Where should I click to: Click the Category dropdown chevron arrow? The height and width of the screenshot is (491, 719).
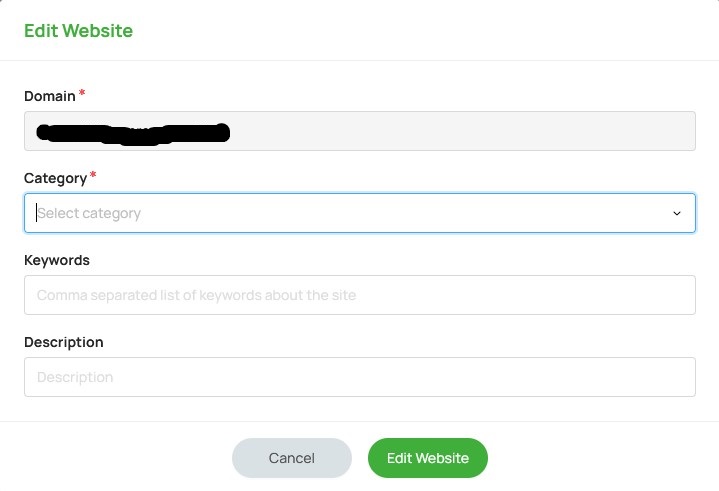tap(676, 213)
